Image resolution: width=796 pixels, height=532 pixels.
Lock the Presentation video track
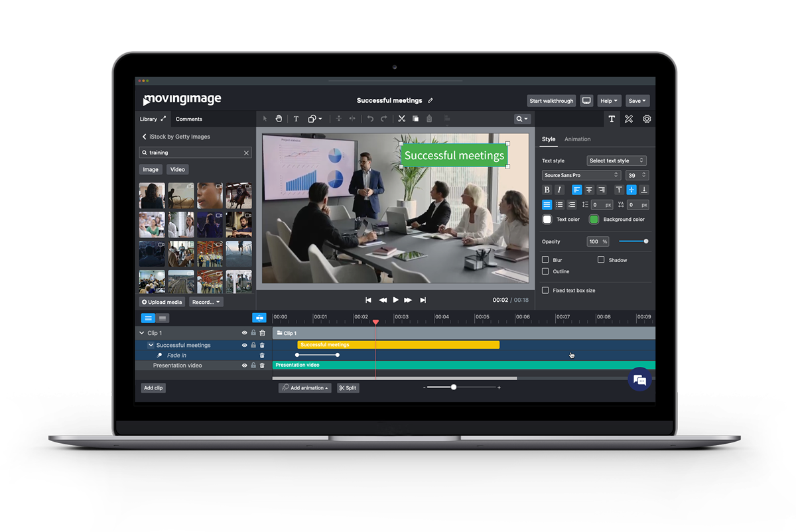[253, 366]
